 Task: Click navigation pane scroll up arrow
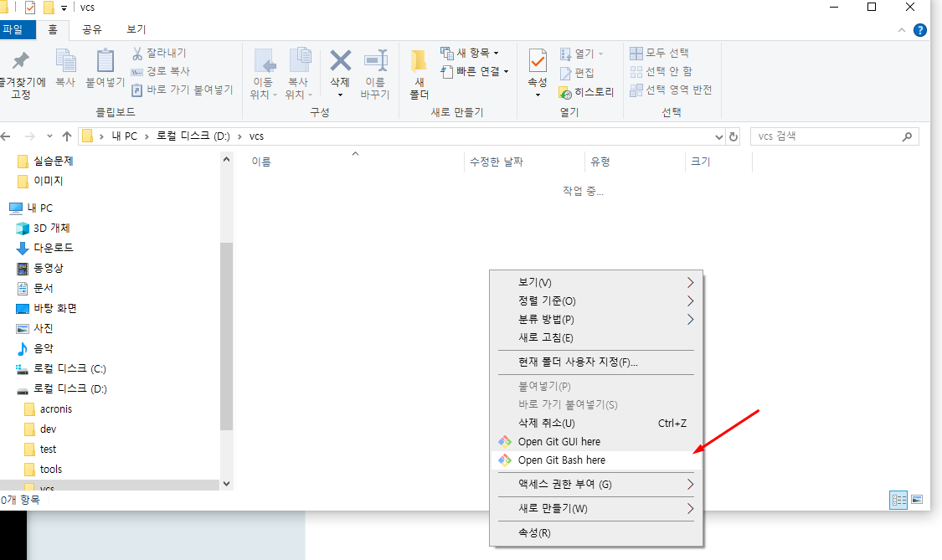226,159
